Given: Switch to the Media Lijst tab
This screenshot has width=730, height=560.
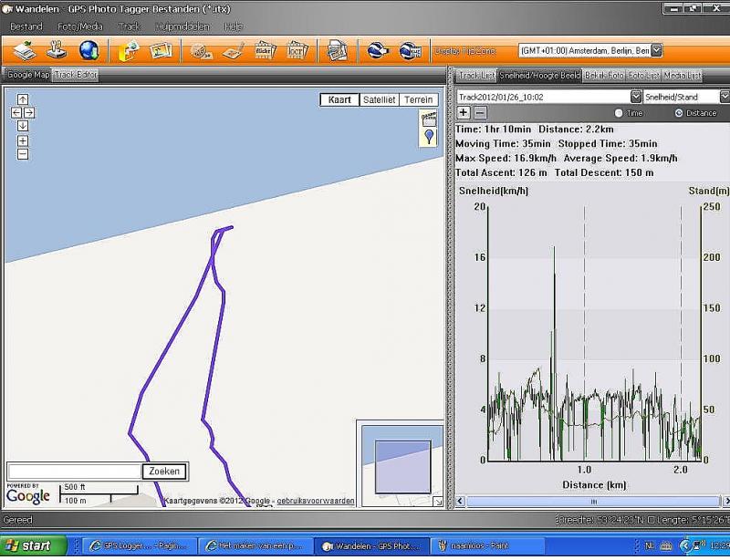Looking at the screenshot, I should click(682, 75).
